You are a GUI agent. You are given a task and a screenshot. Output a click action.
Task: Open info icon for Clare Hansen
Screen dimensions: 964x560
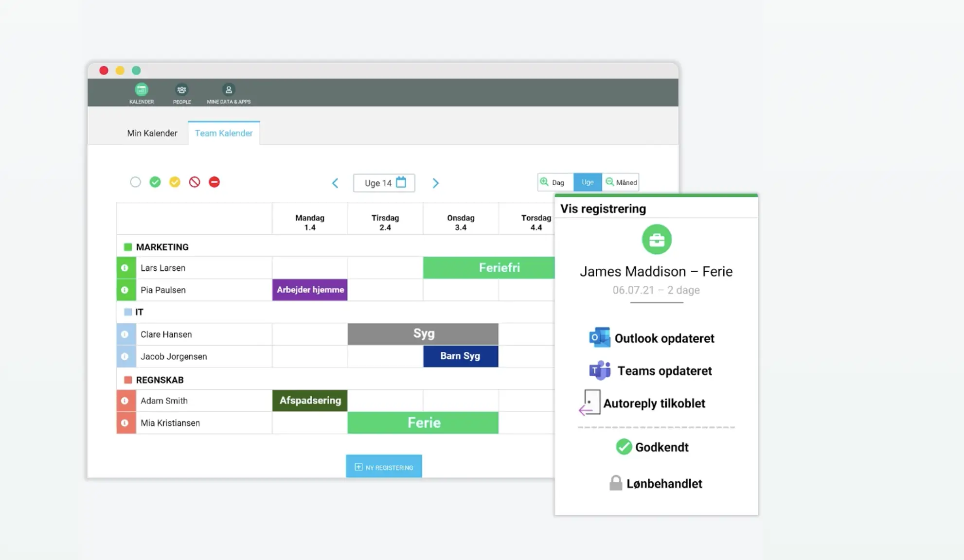(125, 334)
